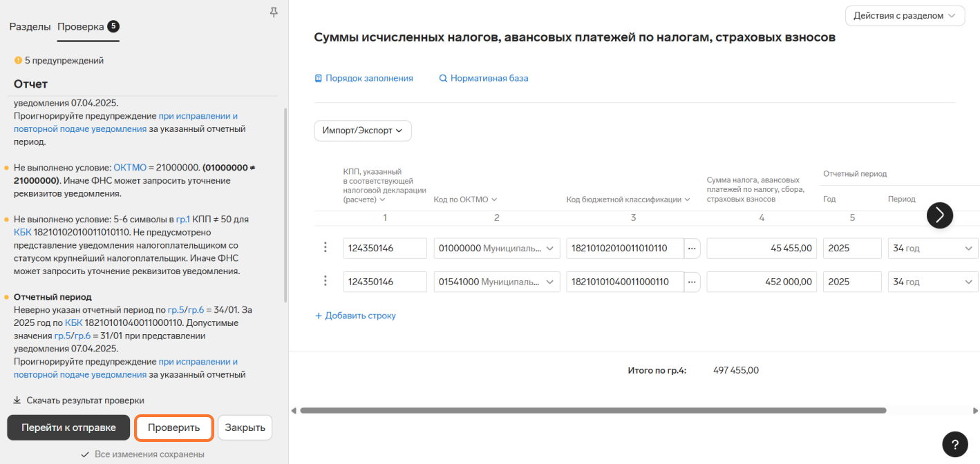Click the round right arrow button
980x464 pixels.
click(x=939, y=215)
